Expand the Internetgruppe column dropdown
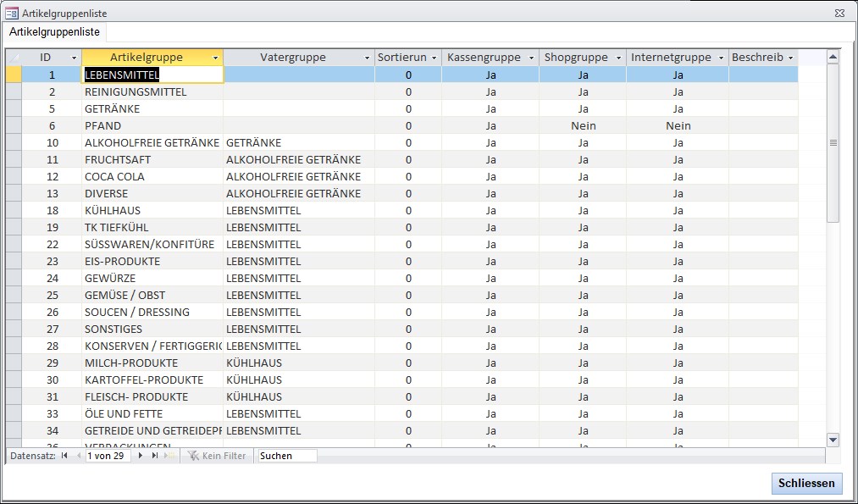 tap(721, 58)
